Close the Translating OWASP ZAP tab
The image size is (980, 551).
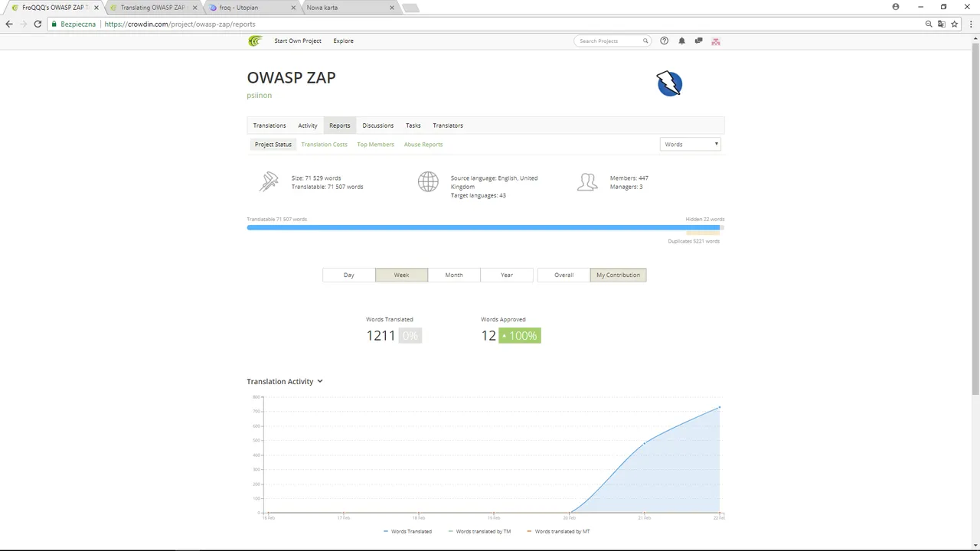click(x=194, y=8)
